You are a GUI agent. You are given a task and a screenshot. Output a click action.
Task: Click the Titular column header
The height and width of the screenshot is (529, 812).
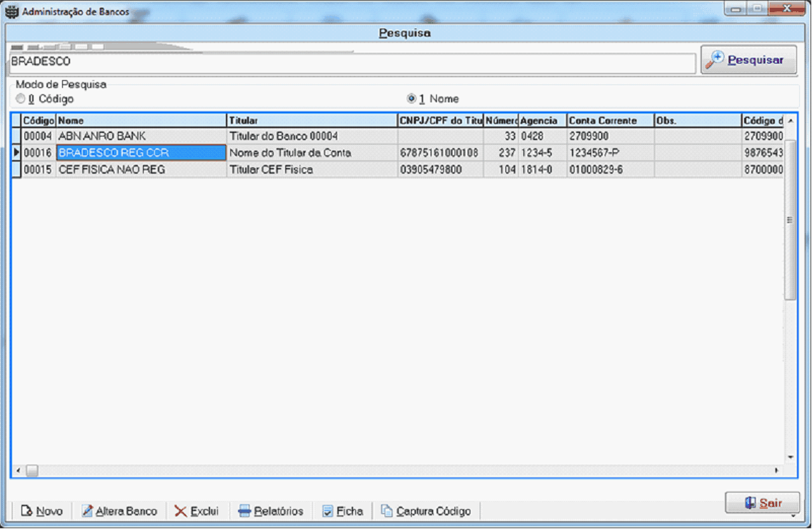[311, 121]
